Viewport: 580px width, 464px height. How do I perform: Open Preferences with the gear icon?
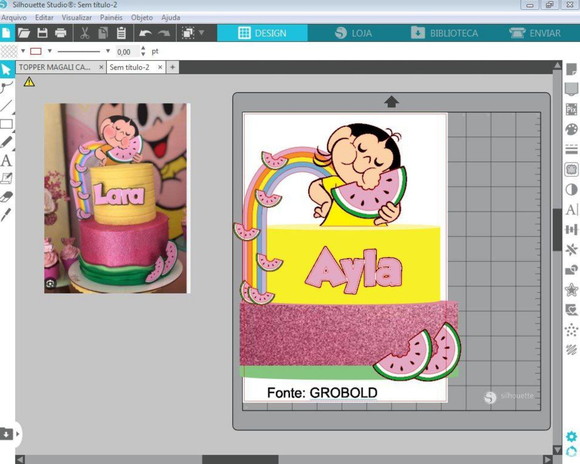click(572, 437)
